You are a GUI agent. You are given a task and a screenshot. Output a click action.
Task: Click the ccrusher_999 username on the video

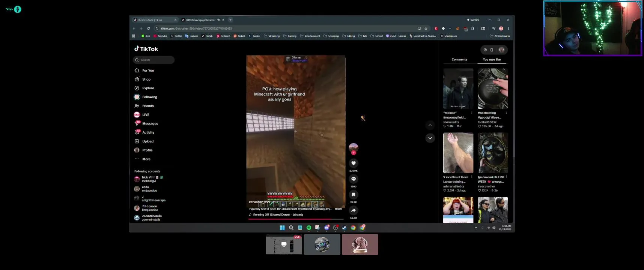259,202
